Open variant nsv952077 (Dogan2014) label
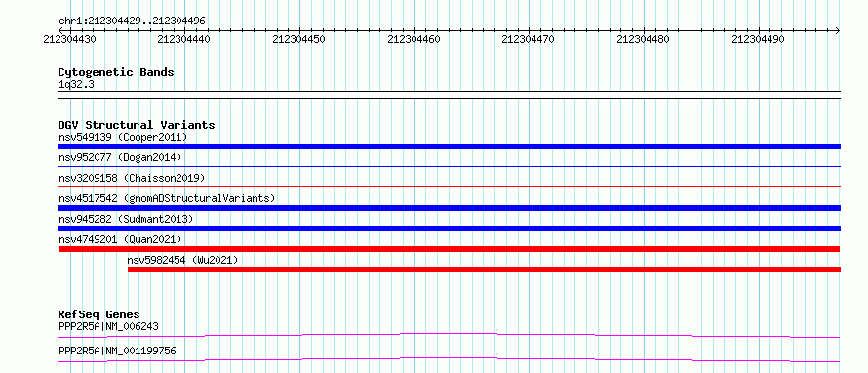This screenshot has height=373, width=868. 120,157
